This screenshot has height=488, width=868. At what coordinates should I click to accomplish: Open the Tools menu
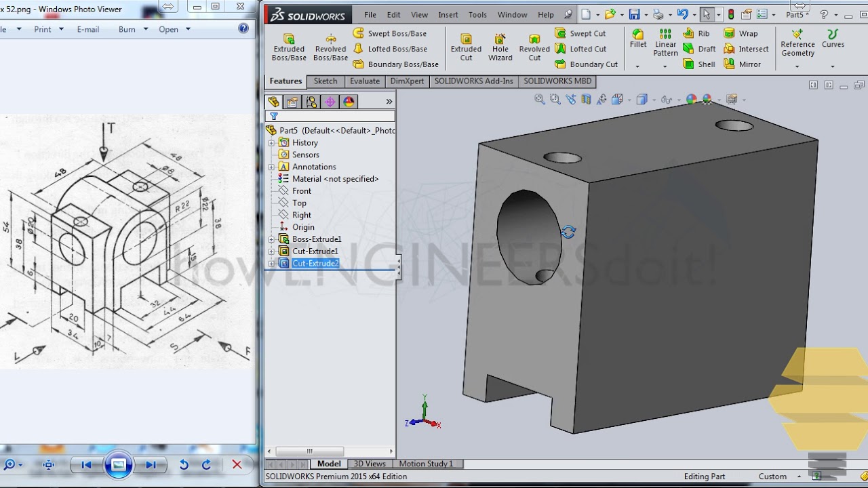(x=477, y=14)
